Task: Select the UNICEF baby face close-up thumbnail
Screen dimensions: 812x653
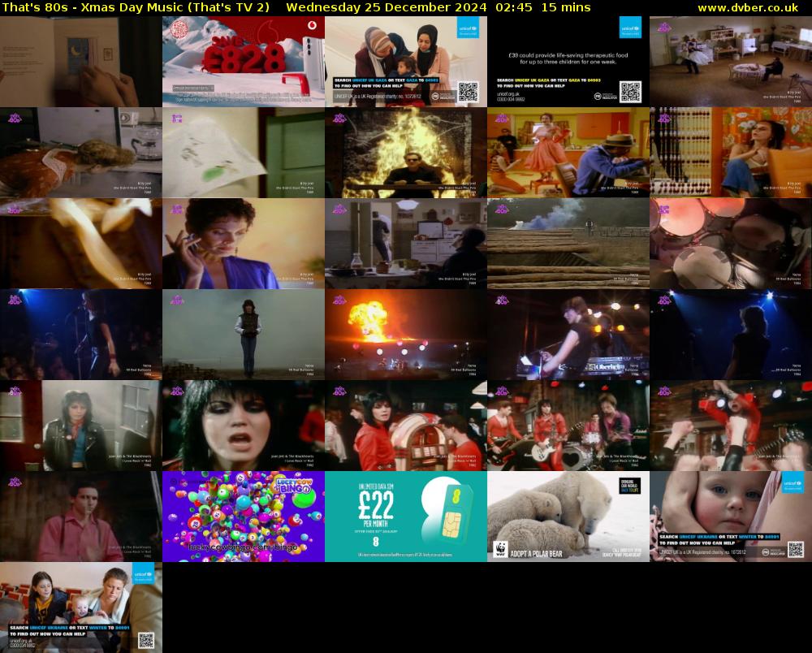Action: pos(731,517)
